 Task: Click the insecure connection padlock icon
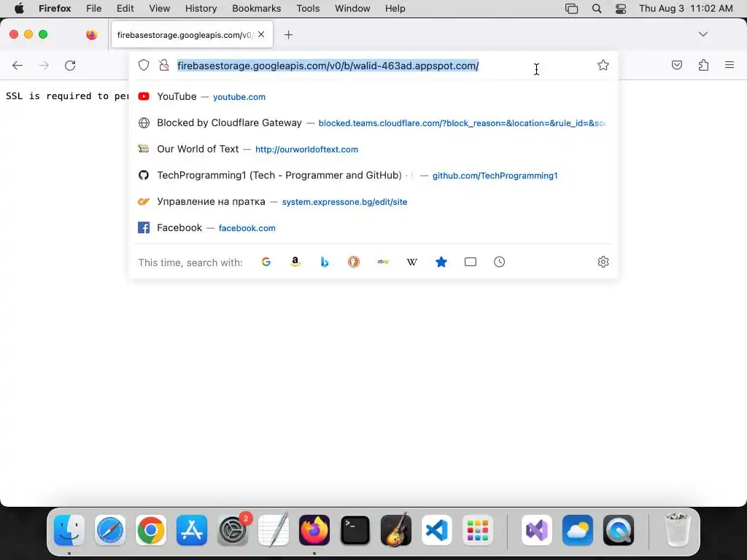164,65
